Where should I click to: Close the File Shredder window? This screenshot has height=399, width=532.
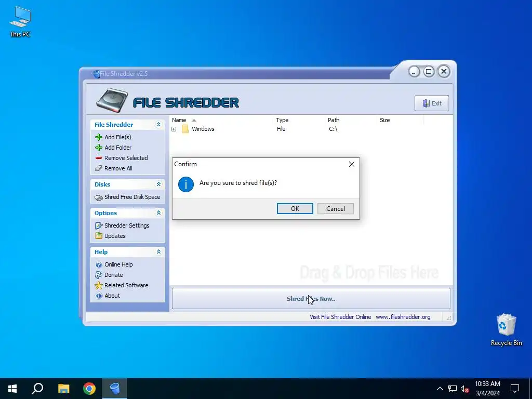tap(444, 72)
